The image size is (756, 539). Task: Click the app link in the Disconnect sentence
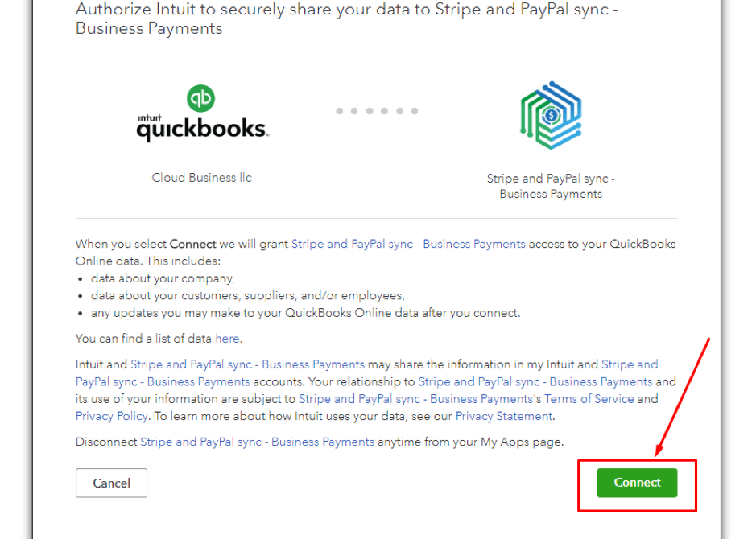coord(257,442)
